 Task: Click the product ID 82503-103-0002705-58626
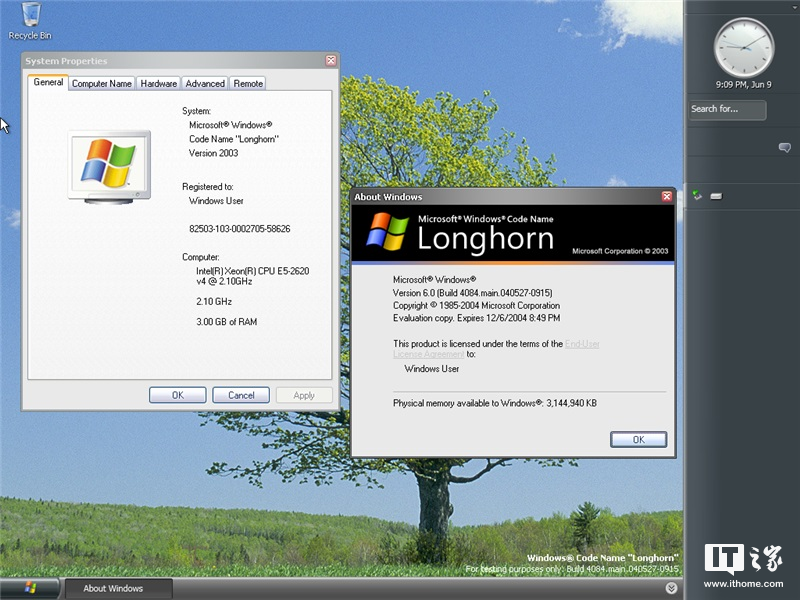(x=239, y=229)
